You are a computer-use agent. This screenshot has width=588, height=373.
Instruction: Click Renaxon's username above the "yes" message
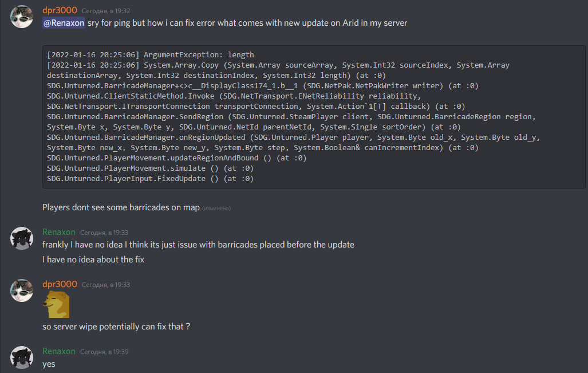pos(58,351)
